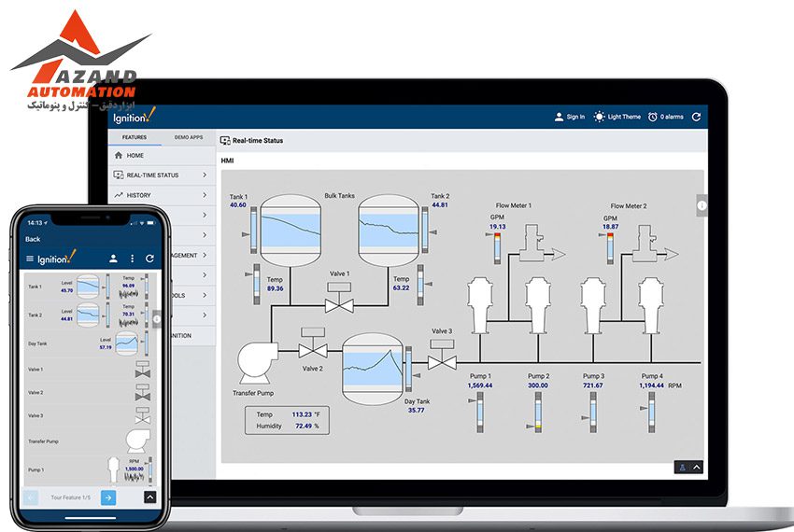Expand the History menu chevron
This screenshot has width=794, height=532.
coord(205,195)
